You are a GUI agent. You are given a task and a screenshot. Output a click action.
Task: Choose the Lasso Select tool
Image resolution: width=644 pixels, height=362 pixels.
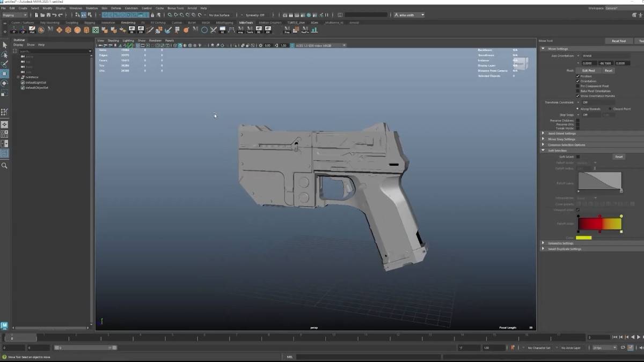pyautogui.click(x=4, y=55)
